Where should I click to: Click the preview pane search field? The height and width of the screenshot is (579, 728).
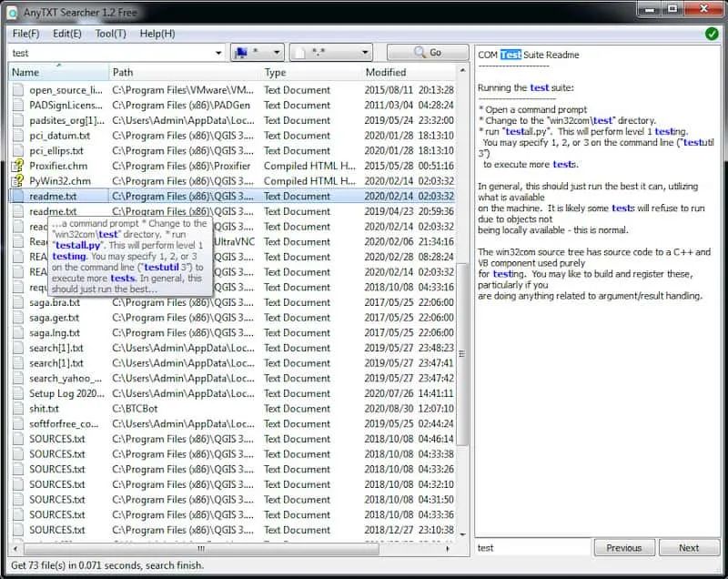[532, 548]
